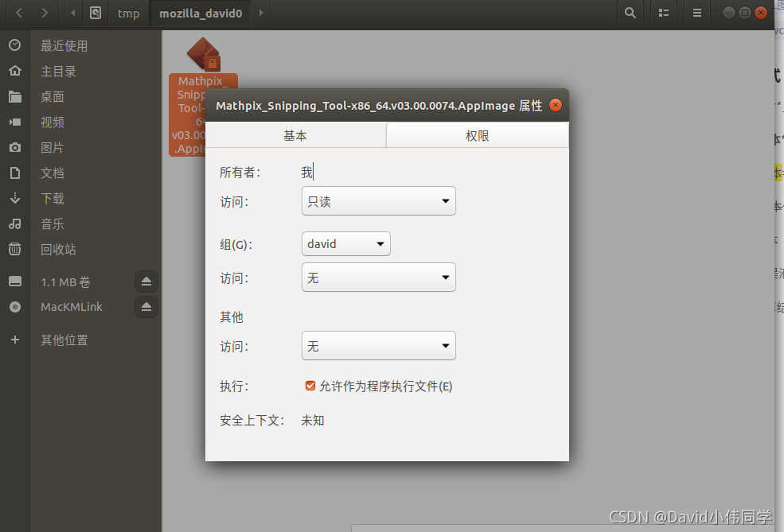Open Pictures (图片) in sidebar
Screen dimensions: 784x532
point(81,147)
